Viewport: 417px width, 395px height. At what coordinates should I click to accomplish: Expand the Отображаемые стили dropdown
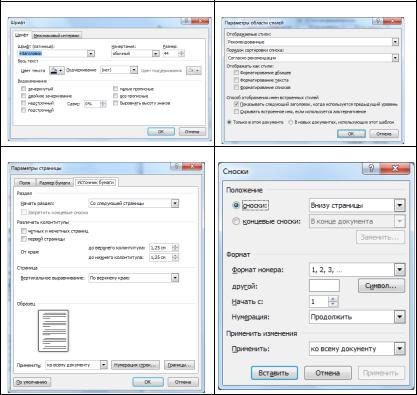coord(395,42)
